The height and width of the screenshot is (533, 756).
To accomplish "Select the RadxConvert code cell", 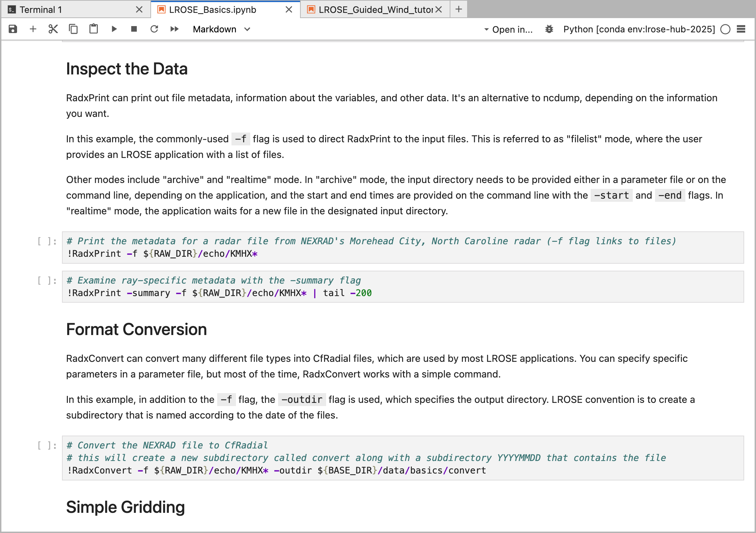I will (x=403, y=458).
